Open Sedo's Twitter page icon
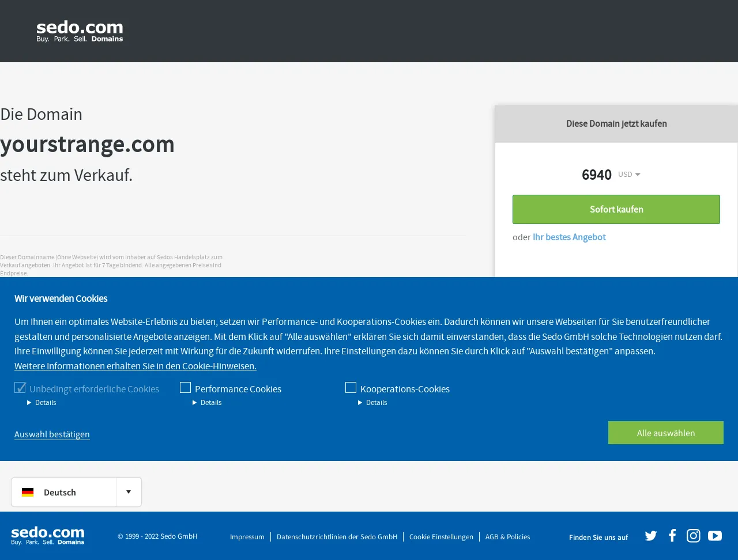This screenshot has width=738, height=560. (651, 536)
